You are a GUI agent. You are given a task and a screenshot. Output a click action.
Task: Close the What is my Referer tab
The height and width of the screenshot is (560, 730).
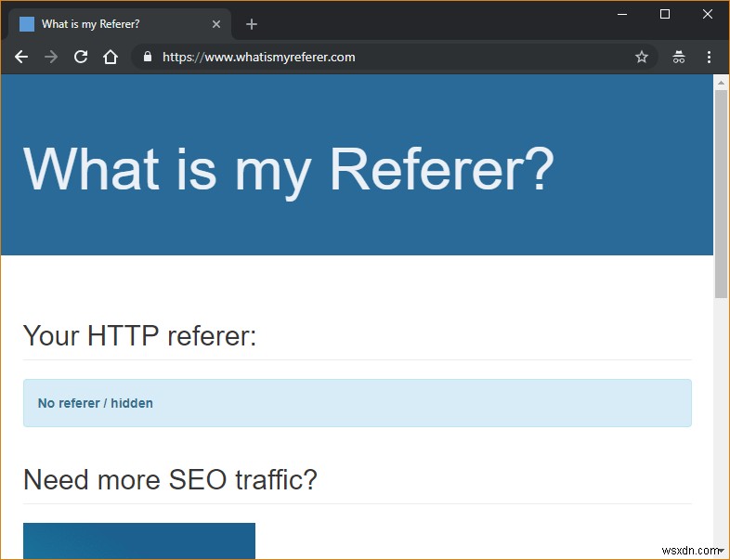[x=216, y=24]
